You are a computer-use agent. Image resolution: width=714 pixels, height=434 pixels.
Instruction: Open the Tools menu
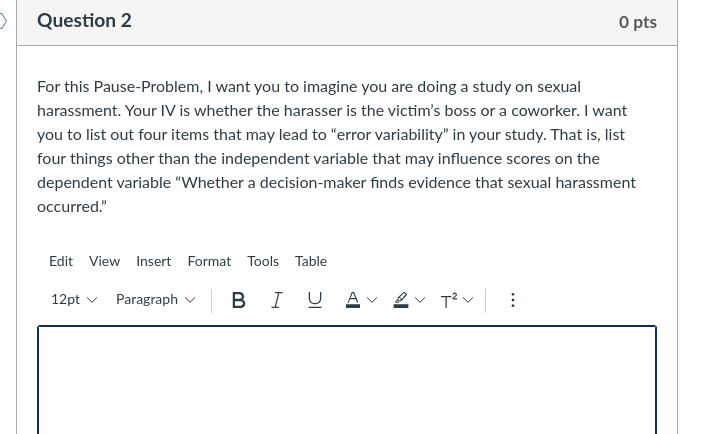pos(263,261)
